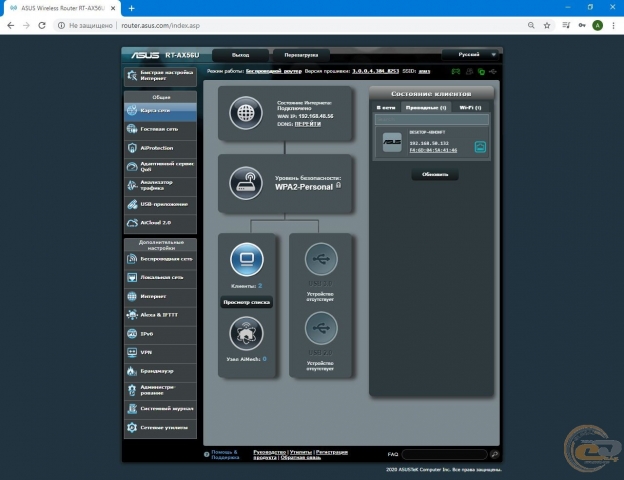Screen dimensions: 624x480
Task: Bookmark page with the star icon
Action: [x=547, y=25]
